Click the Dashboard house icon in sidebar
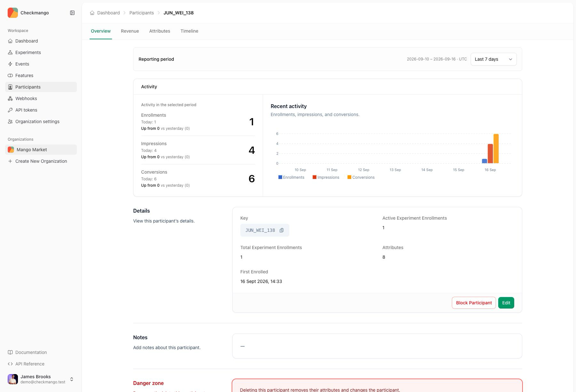576x392 pixels. [10, 41]
